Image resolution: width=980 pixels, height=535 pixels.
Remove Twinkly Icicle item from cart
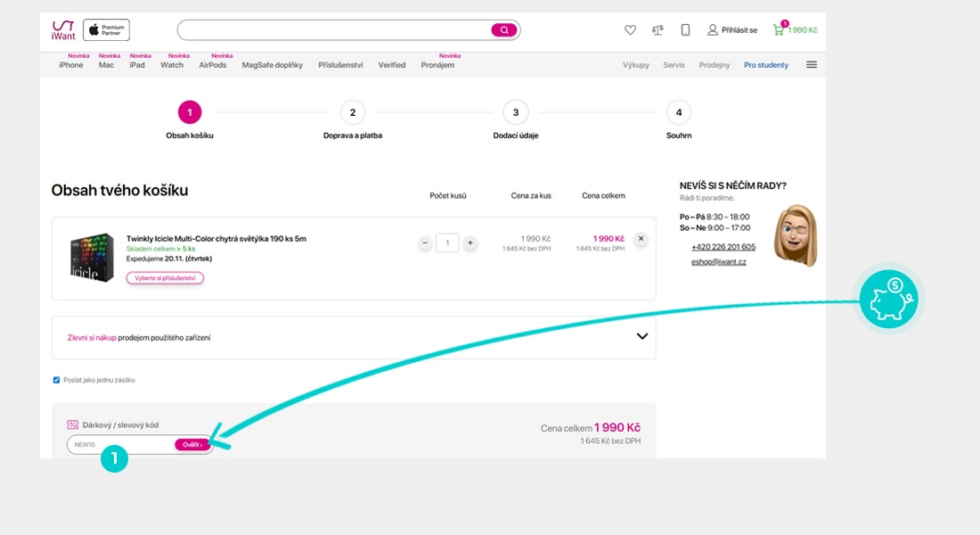tap(641, 239)
